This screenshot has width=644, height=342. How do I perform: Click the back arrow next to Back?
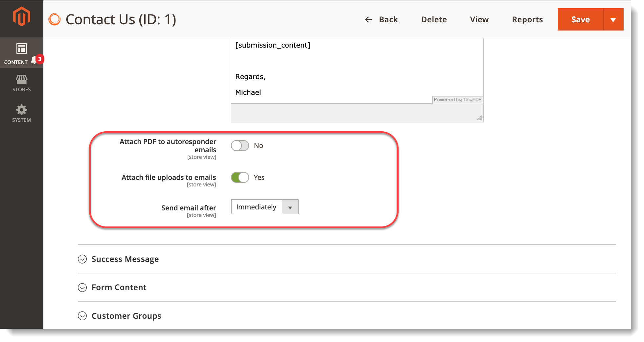point(368,19)
